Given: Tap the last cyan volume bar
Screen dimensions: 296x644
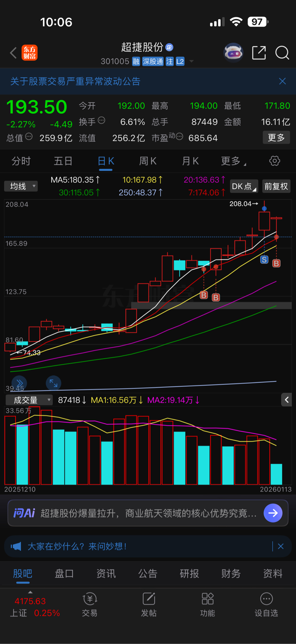Looking at the screenshot, I should coord(276,474).
